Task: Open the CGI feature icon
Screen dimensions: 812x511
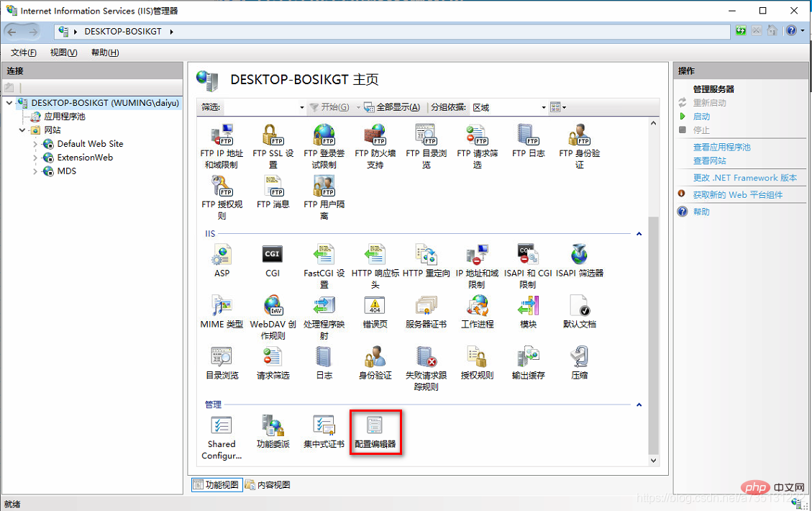Action: 273,261
